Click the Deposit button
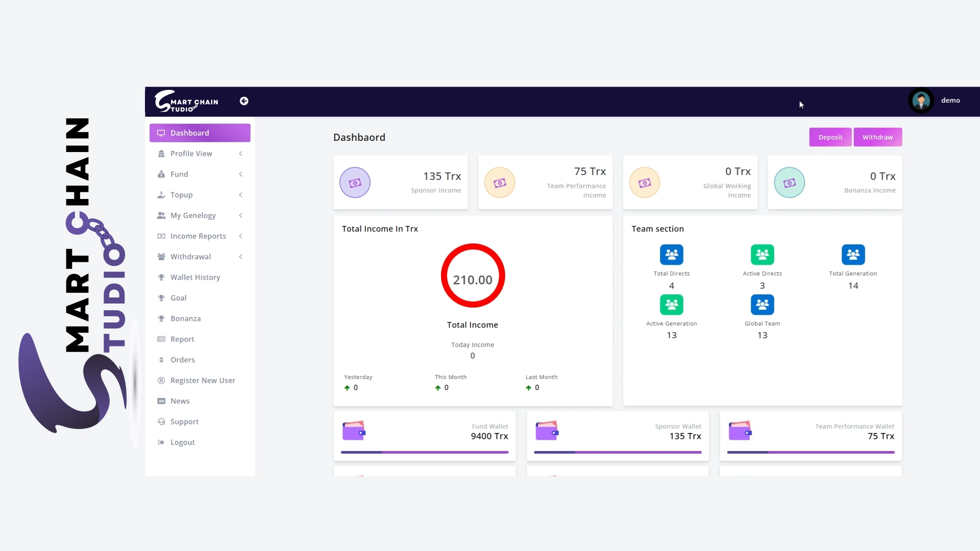 830,137
